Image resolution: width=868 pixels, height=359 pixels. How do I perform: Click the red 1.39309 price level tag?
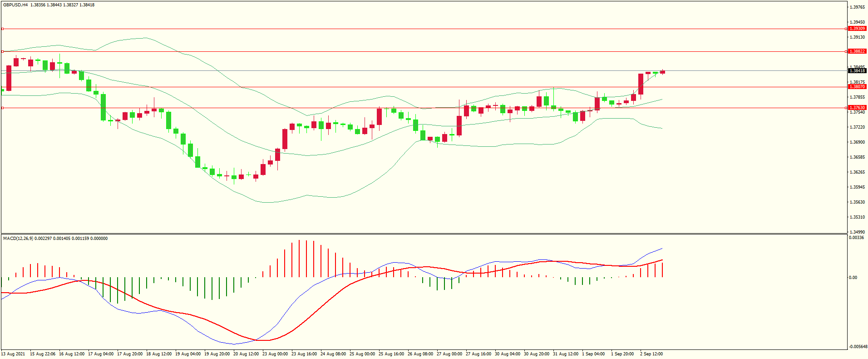pos(857,29)
